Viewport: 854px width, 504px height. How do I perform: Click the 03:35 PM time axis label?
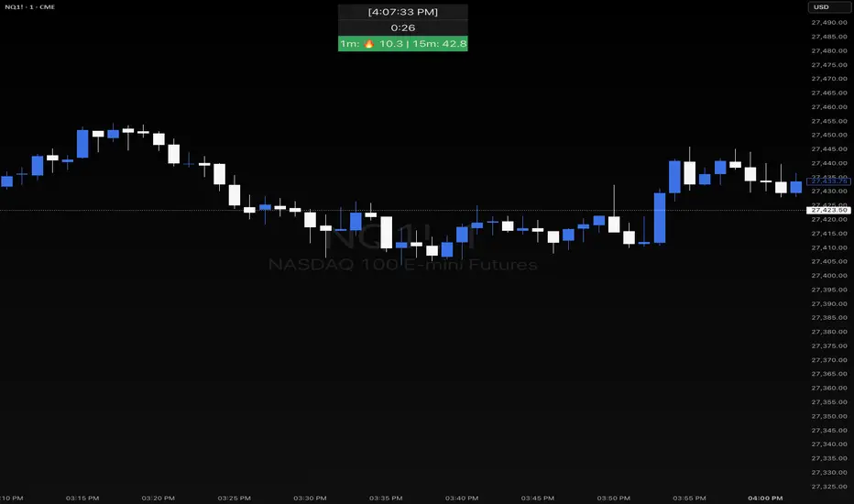click(386, 498)
